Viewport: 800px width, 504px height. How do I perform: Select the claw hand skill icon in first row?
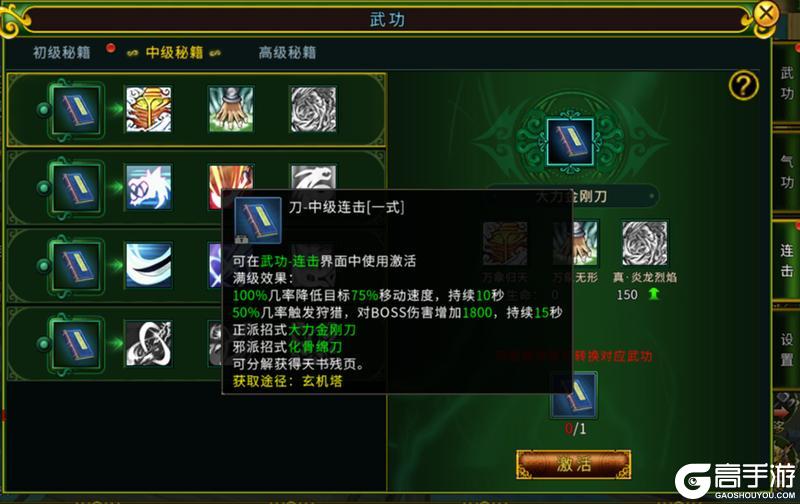pyautogui.click(x=231, y=109)
